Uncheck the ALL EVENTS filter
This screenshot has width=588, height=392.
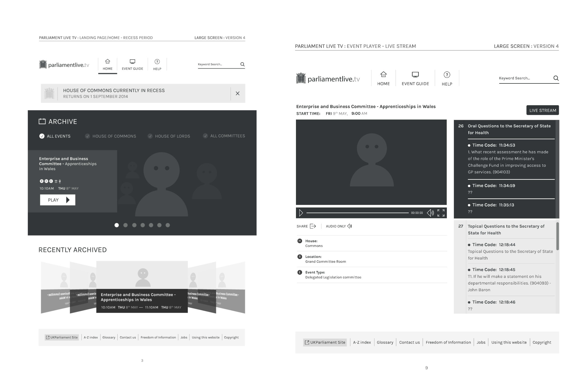click(41, 136)
